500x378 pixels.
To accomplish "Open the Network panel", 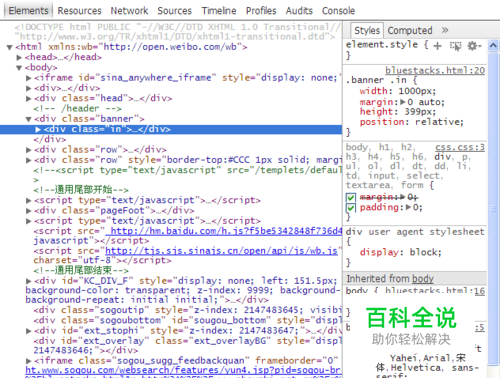I will 129,11.
